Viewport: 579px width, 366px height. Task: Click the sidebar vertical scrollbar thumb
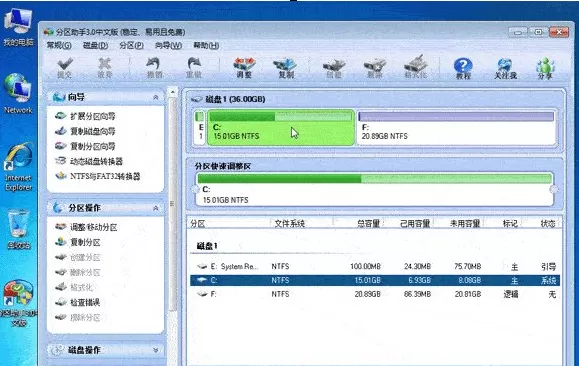(x=172, y=204)
